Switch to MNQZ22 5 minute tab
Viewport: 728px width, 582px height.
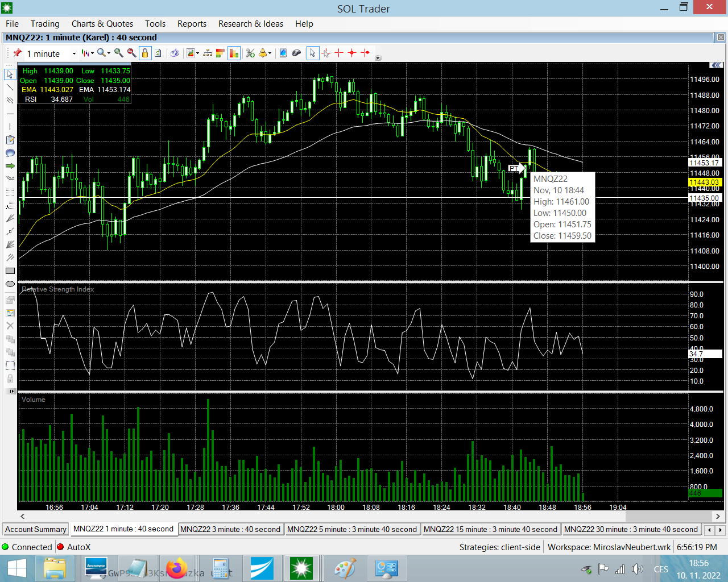coord(351,529)
